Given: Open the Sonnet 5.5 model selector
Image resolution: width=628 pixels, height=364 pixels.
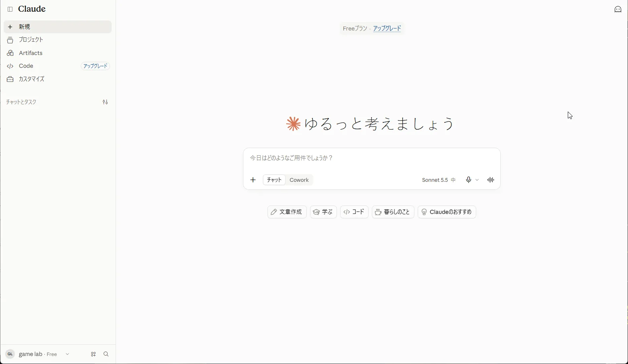Looking at the screenshot, I should (438, 180).
